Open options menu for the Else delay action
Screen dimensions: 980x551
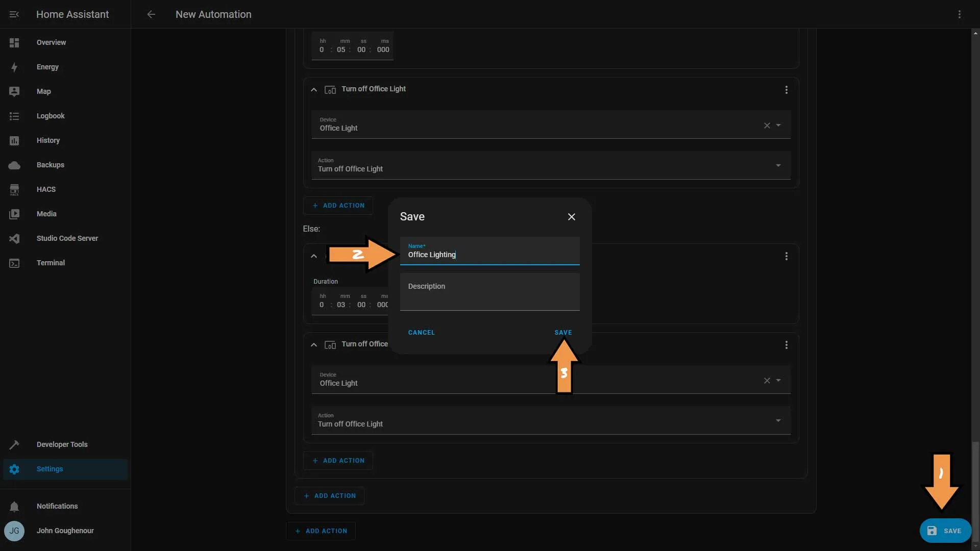(786, 256)
